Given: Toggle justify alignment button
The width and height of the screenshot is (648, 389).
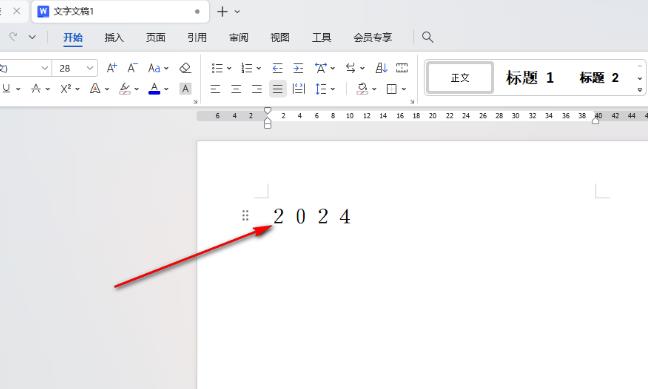Looking at the screenshot, I should [278, 89].
